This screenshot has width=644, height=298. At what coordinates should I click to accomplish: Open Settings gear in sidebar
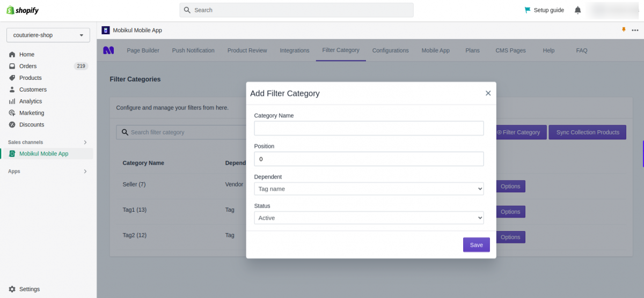point(12,289)
